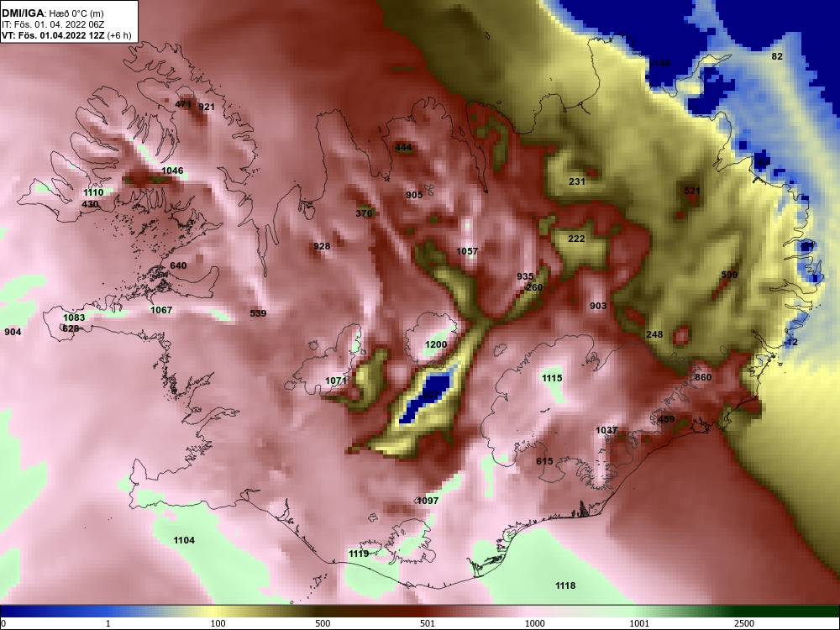840x630 pixels.
Task: Select the 1119 height label
Action: click(359, 554)
